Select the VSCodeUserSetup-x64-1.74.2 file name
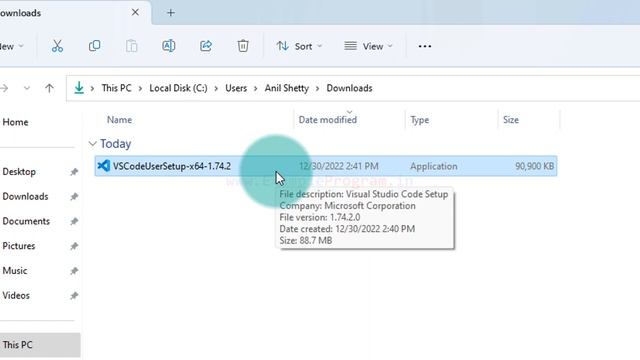The image size is (640, 360). click(172, 166)
